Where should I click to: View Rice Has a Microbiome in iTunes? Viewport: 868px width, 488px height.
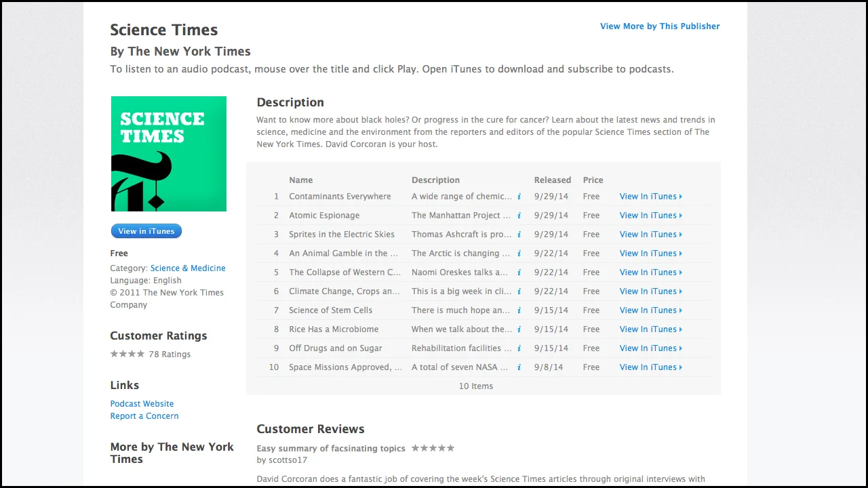point(651,329)
